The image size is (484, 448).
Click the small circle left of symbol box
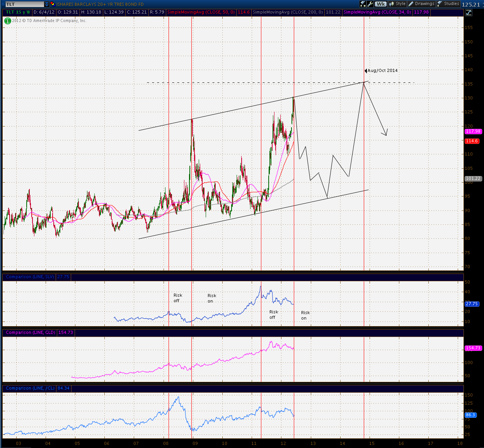[3, 4]
